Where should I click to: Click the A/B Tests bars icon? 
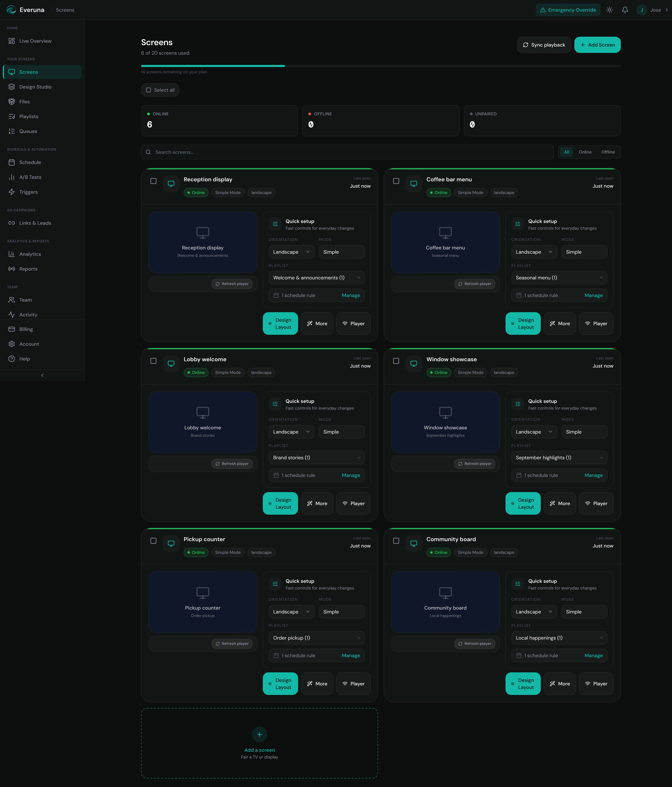pos(12,177)
